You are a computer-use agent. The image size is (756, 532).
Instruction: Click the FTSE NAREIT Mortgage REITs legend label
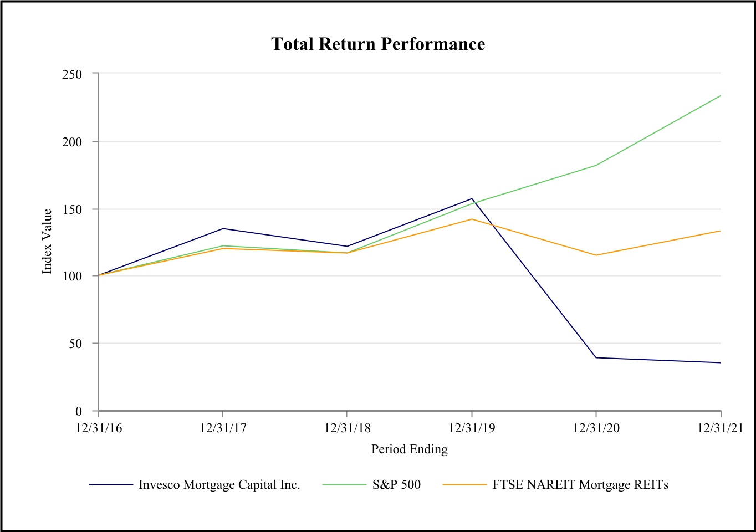[x=580, y=485]
